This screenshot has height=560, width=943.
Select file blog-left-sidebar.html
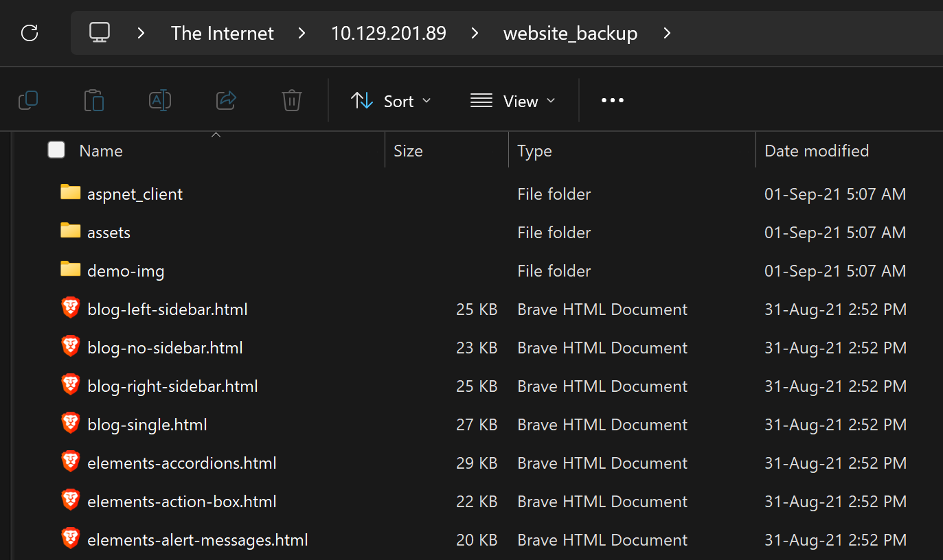168,310
